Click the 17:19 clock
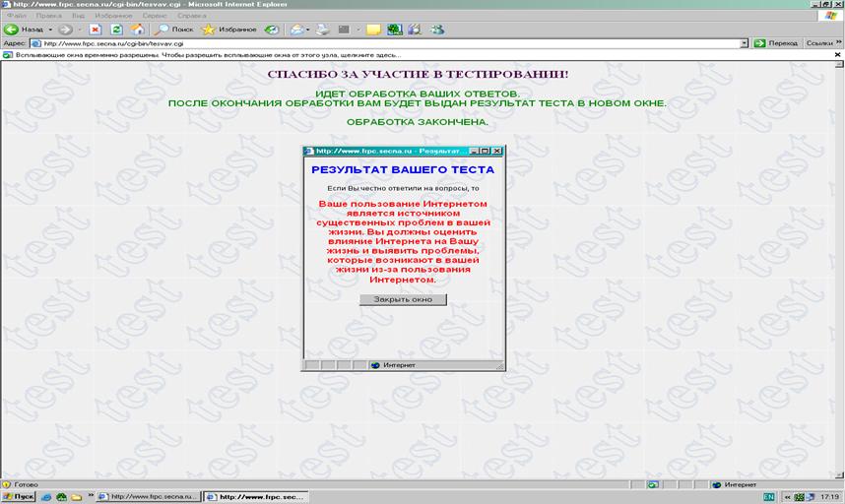The image size is (845, 504). tap(829, 497)
